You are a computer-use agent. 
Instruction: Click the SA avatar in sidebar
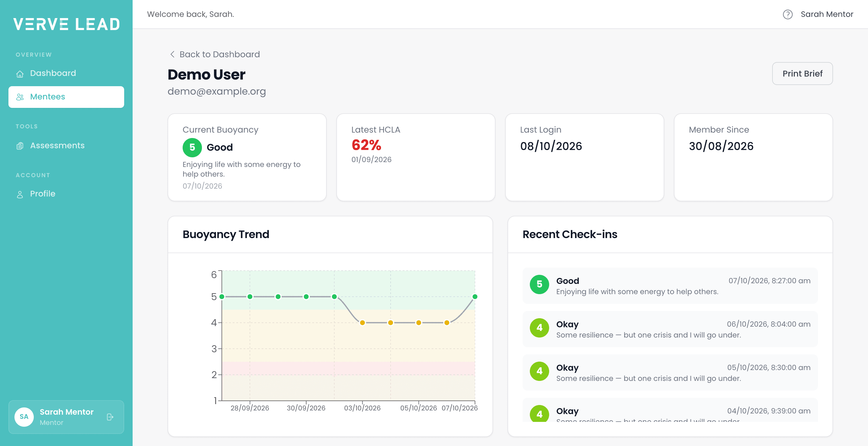click(x=24, y=417)
